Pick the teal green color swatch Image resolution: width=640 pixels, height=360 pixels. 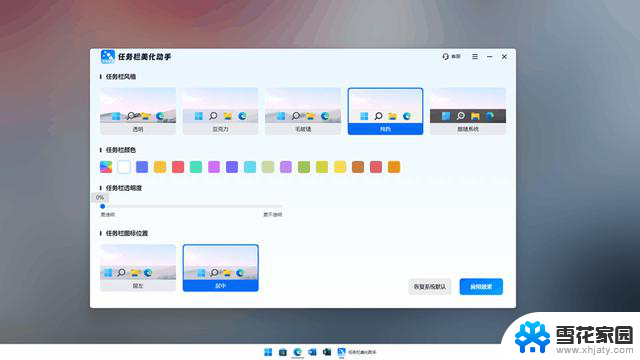click(196, 167)
